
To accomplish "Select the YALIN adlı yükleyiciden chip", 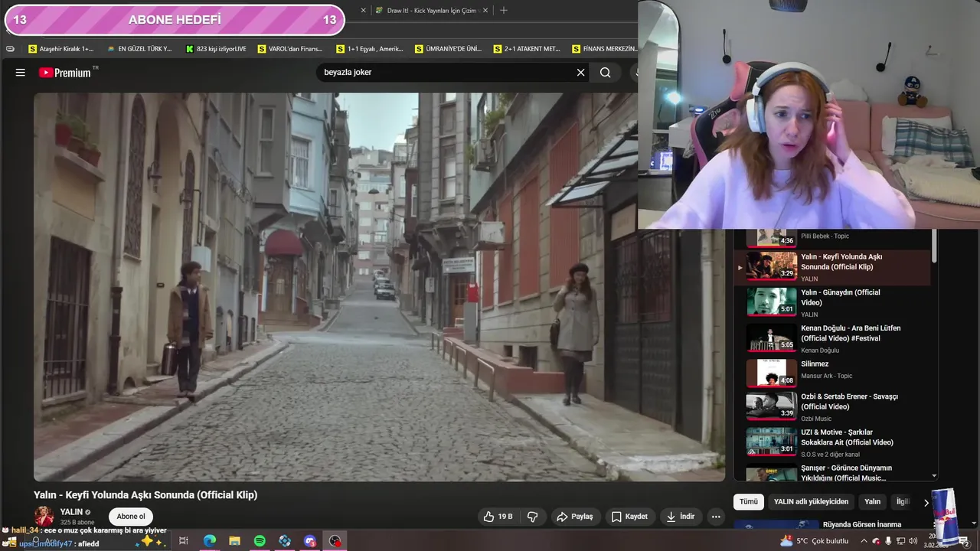I will pos(811,502).
